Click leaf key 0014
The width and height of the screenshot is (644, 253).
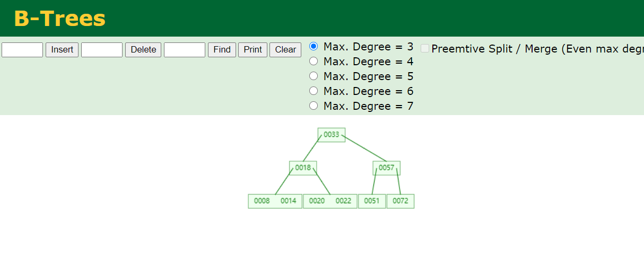(289, 201)
